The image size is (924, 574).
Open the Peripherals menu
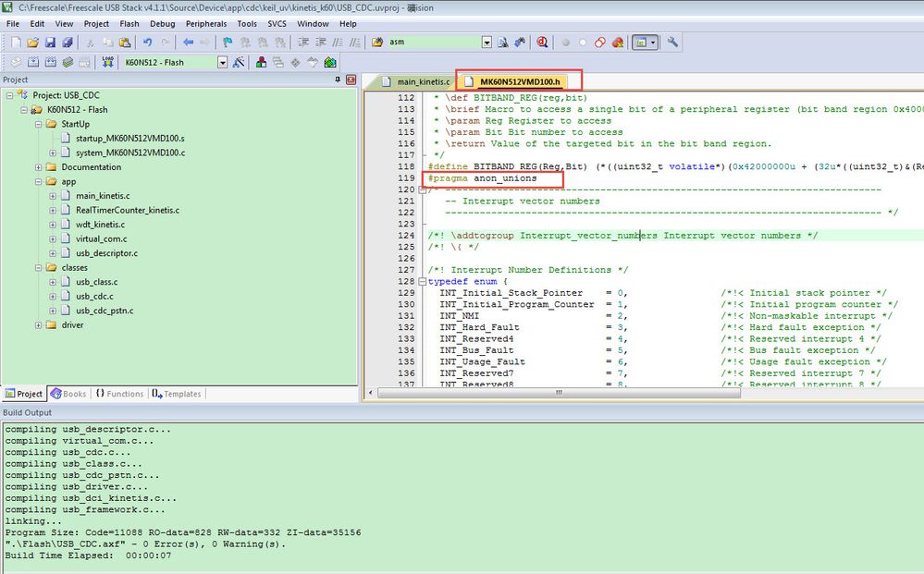coord(206,23)
